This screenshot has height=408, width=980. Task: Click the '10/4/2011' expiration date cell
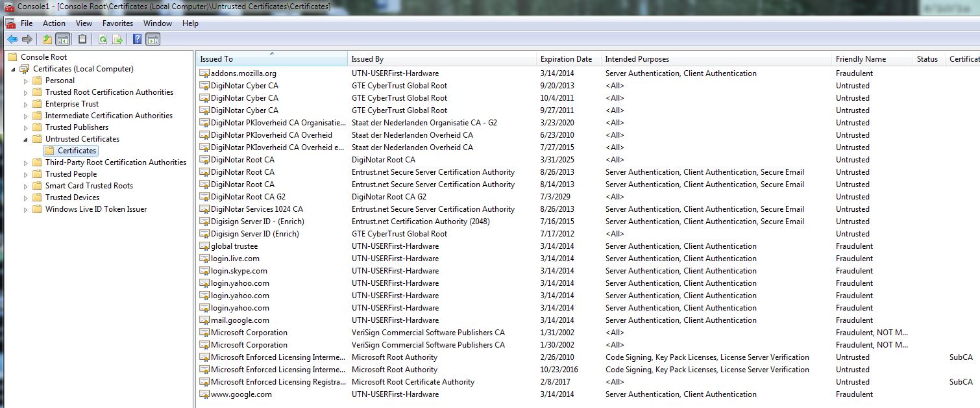pyautogui.click(x=559, y=98)
